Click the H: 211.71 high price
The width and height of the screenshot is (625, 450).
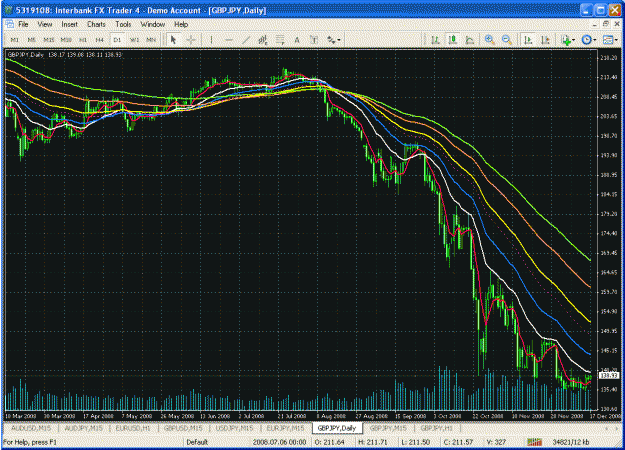(x=373, y=442)
